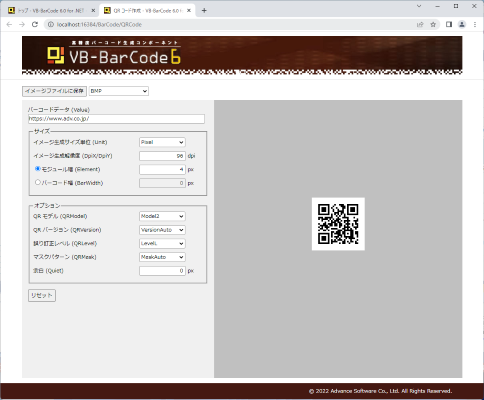The width and height of the screenshot is (484, 400).
Task: Click the generated QR code image
Action: [338, 224]
